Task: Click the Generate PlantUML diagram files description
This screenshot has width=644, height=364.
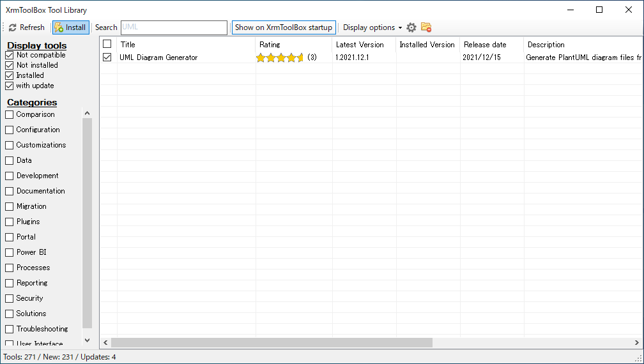Action: [x=584, y=57]
